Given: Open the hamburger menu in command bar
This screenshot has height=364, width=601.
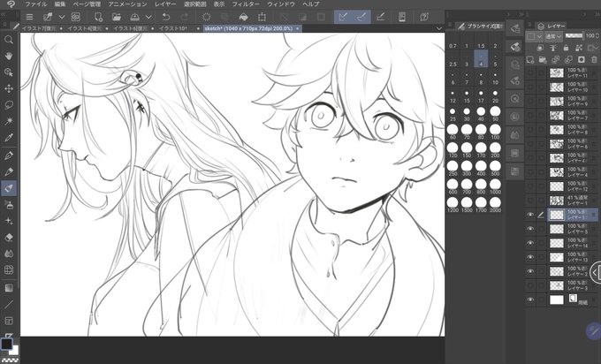Looking at the screenshot, I should coord(29,17).
